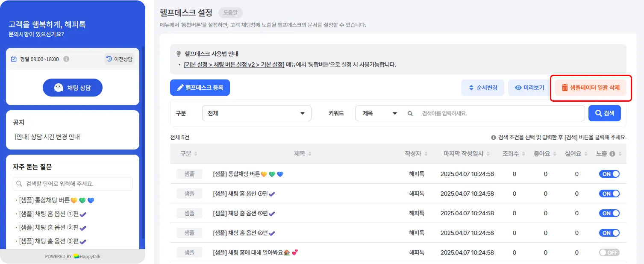Click the magnifier icon in keyword field
Screen dimensions: 644x264
[x=410, y=114]
